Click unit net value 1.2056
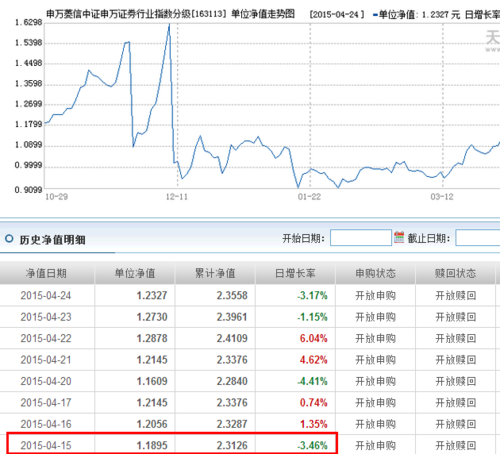Screen dimensions: 500x454 [x=152, y=424]
